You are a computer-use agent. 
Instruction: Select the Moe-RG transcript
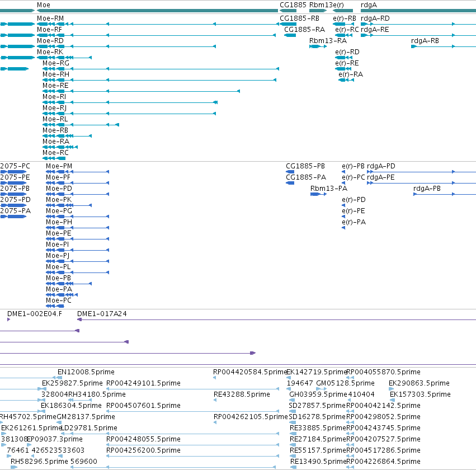(56, 63)
